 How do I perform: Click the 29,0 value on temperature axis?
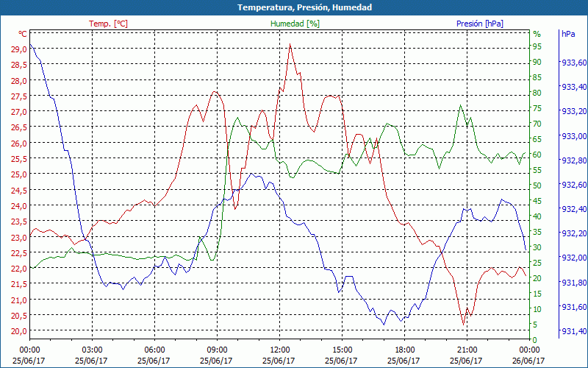[x=19, y=49]
